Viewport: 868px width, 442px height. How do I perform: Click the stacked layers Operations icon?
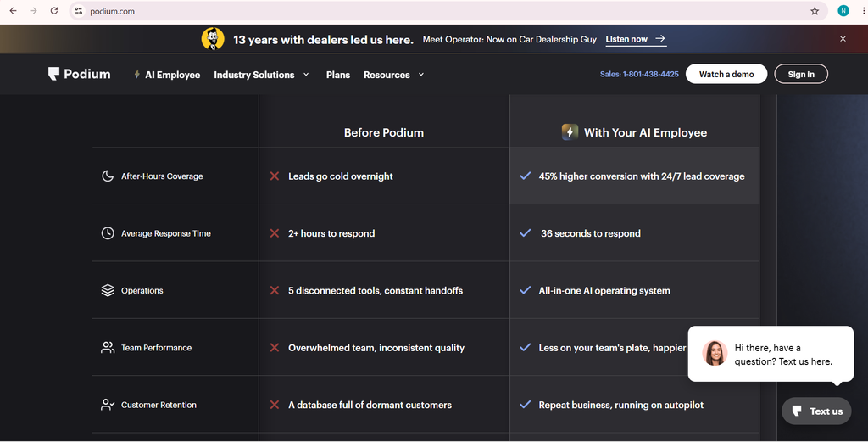tap(108, 290)
